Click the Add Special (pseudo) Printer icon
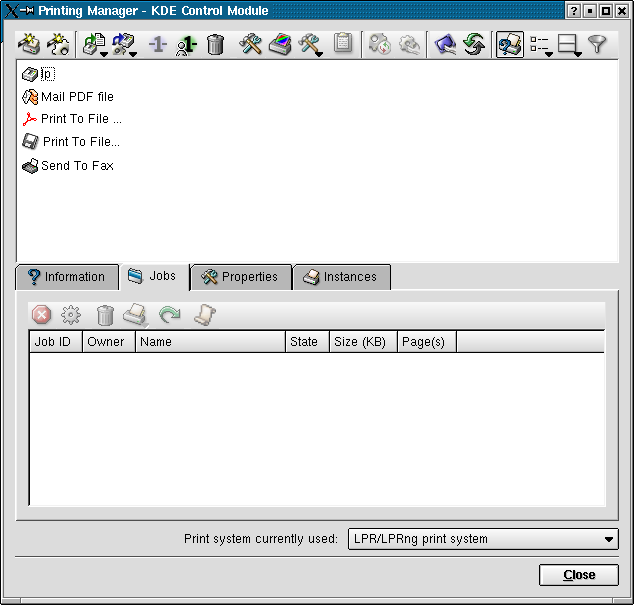The height and width of the screenshot is (605, 634). click(x=58, y=44)
